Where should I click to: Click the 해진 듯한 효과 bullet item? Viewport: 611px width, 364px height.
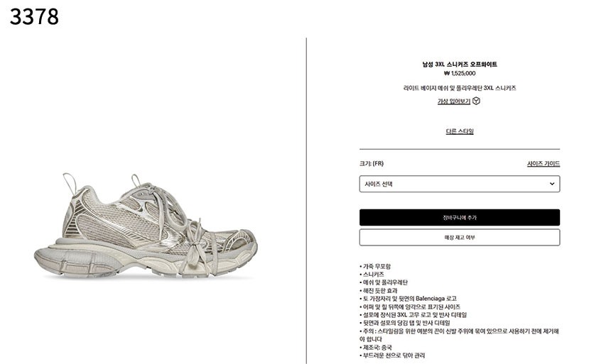click(x=379, y=290)
